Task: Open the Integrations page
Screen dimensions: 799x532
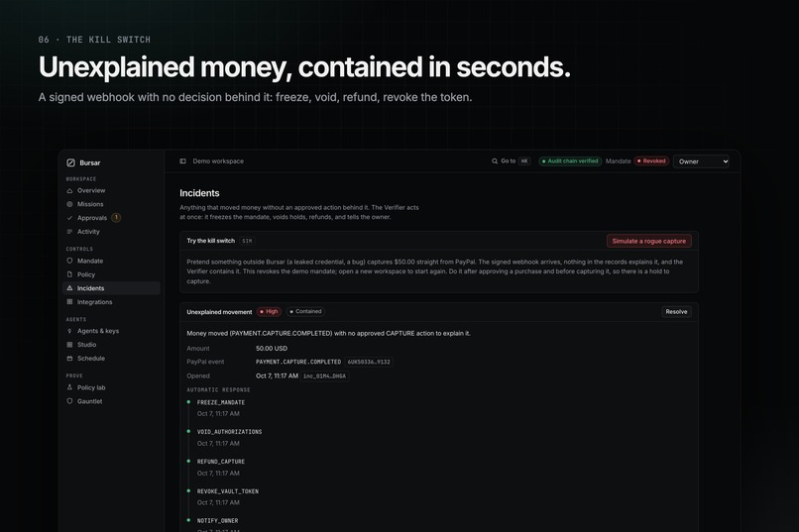Action: pyautogui.click(x=111, y=302)
